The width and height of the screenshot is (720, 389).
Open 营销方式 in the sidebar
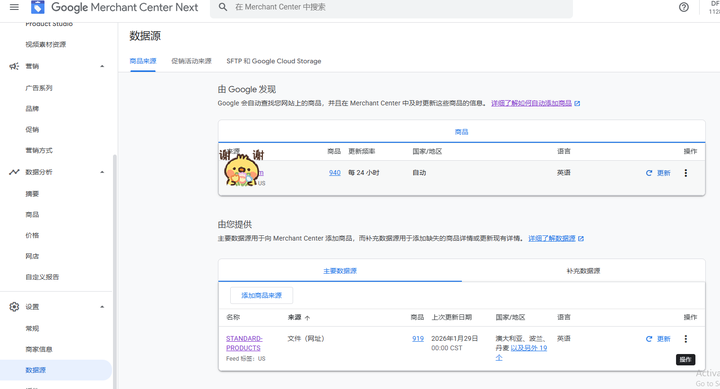[x=39, y=150]
